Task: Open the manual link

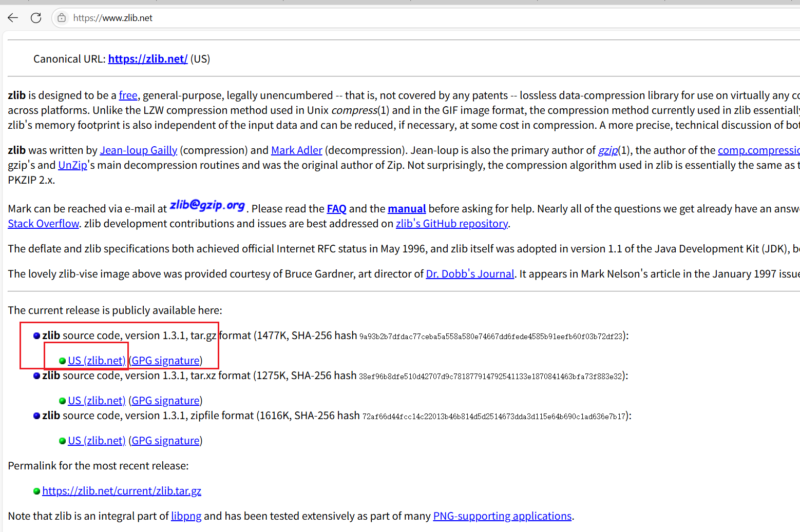Action: point(407,209)
